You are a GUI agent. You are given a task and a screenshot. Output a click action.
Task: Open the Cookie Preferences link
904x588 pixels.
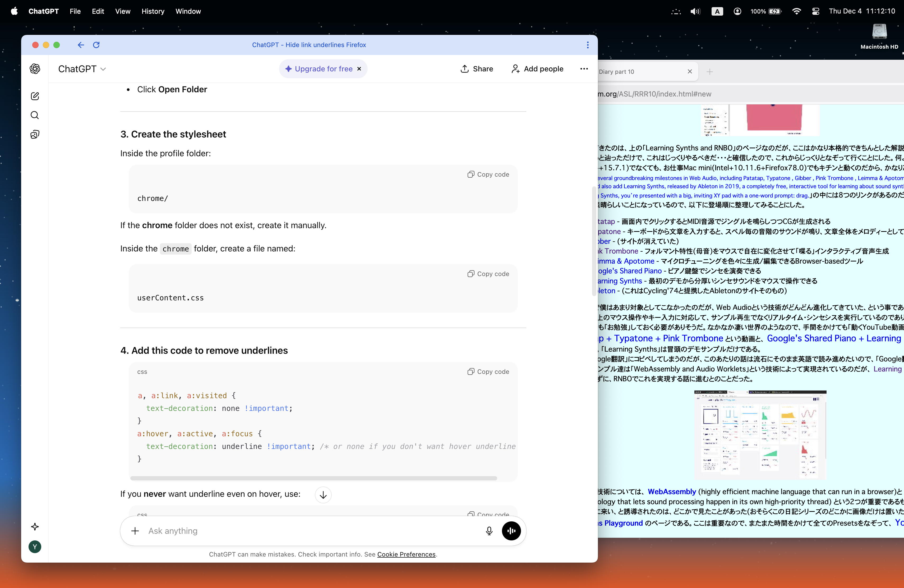[406, 554]
